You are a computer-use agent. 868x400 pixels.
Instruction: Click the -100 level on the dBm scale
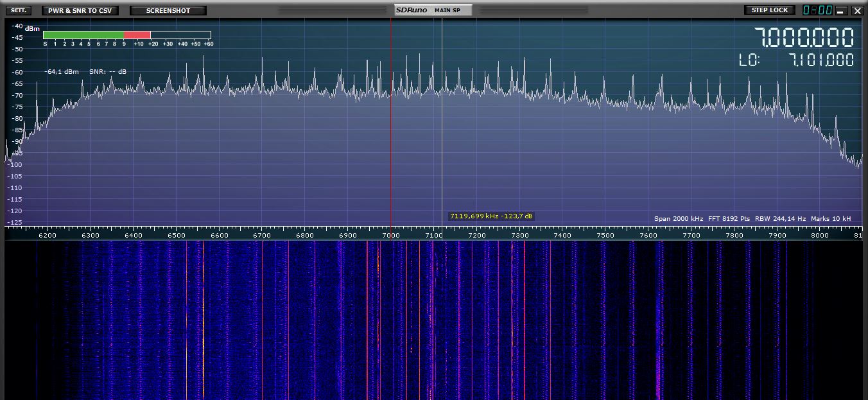pyautogui.click(x=14, y=164)
